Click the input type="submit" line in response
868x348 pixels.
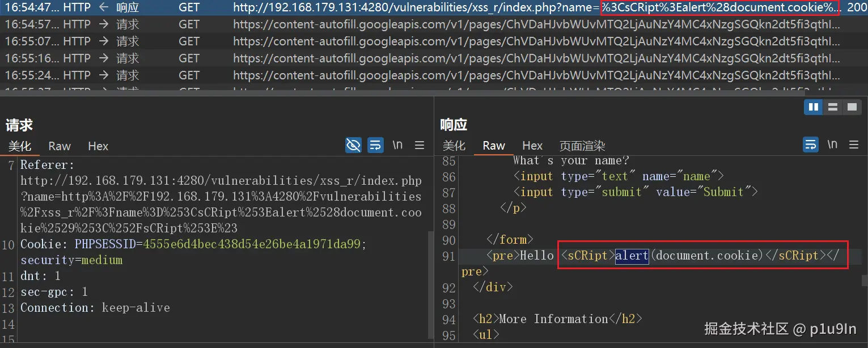point(636,192)
